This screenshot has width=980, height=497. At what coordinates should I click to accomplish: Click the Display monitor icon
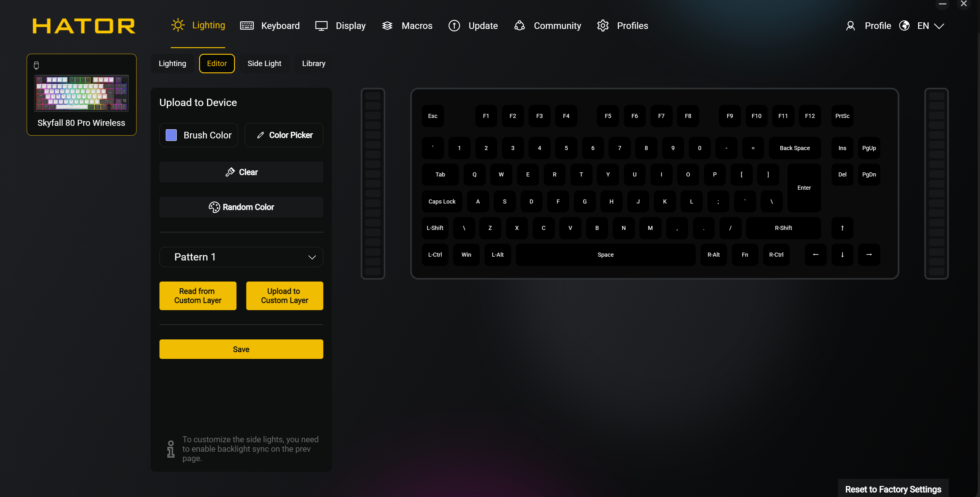321,25
